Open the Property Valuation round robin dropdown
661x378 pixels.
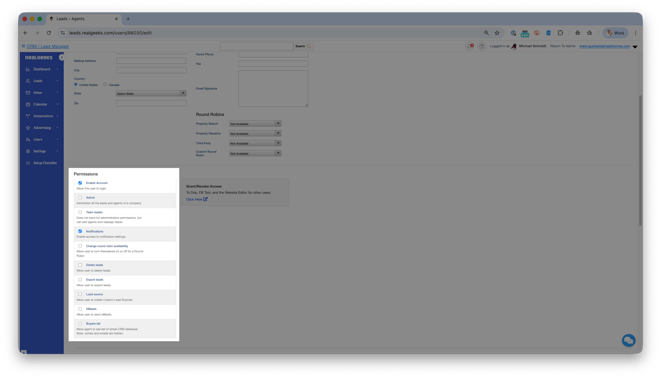[255, 134]
